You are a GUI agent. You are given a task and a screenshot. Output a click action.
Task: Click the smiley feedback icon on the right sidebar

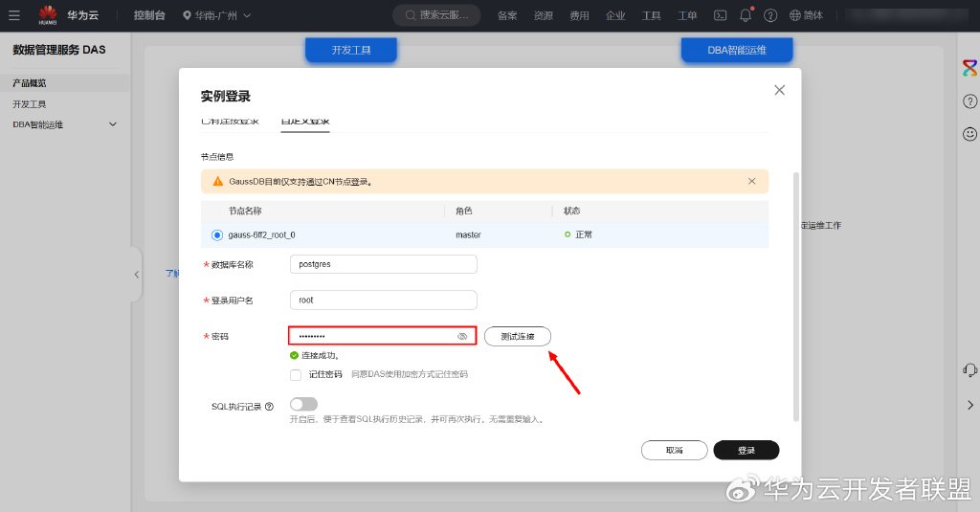[x=969, y=134]
